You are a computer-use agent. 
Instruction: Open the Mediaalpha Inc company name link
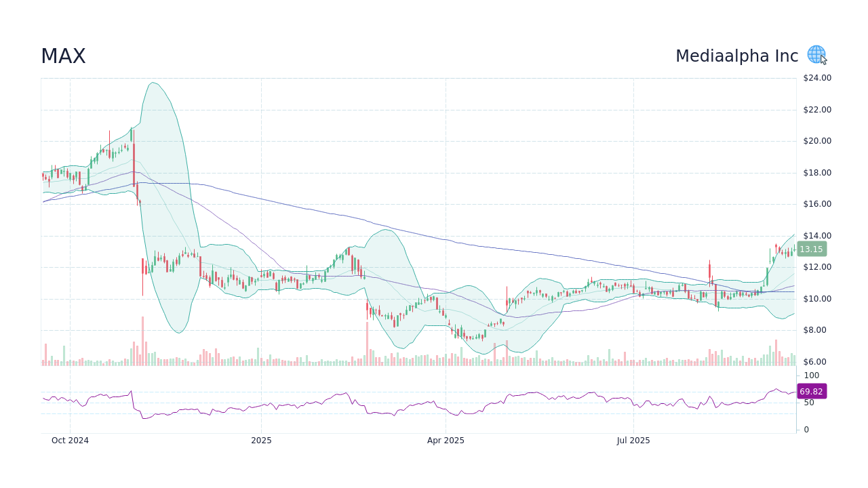click(x=736, y=56)
